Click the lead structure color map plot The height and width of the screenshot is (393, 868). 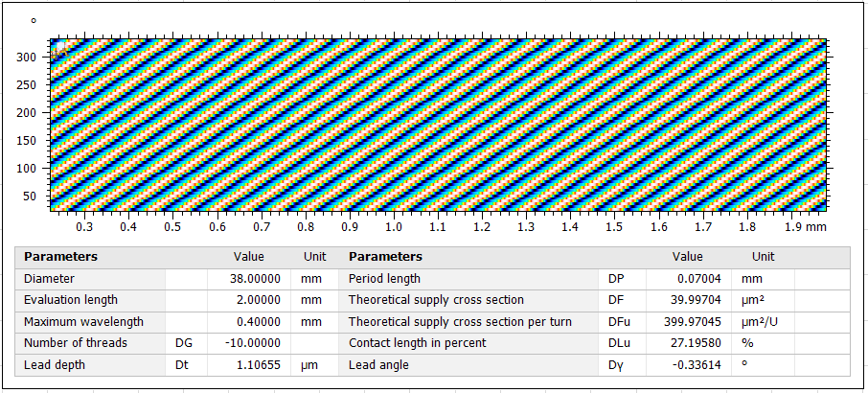point(439,125)
